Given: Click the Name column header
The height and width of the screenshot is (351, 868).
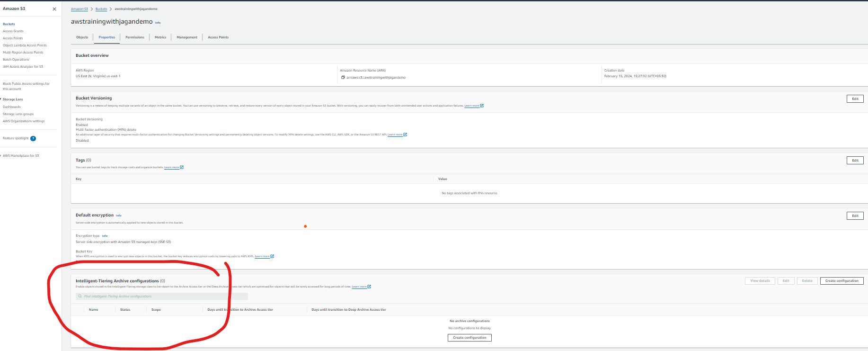Looking at the screenshot, I should [94, 310].
